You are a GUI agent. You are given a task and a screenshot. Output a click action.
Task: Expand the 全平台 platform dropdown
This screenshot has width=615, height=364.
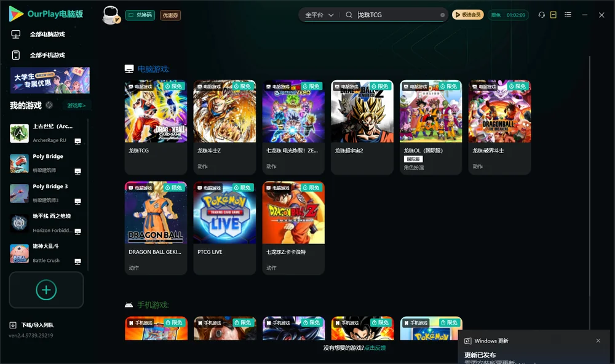point(319,15)
